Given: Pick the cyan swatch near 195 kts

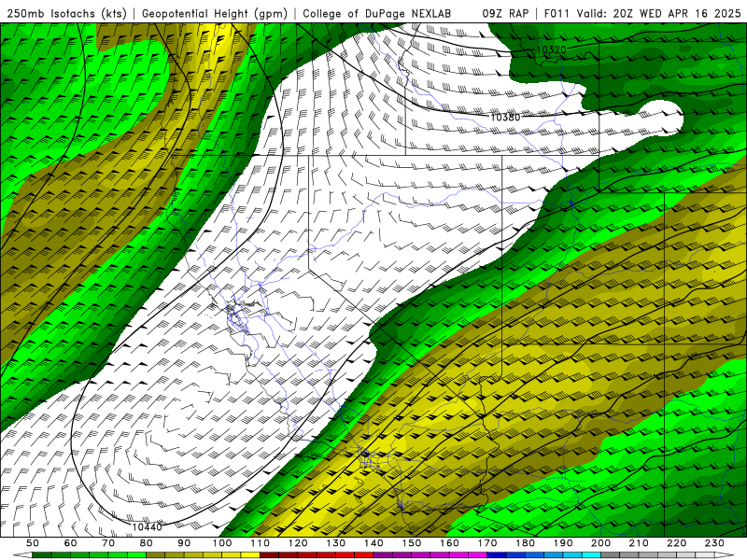Looking at the screenshot, I should [x=591, y=555].
